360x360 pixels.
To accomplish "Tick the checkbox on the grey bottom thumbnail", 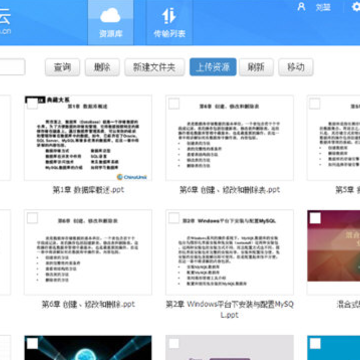I will (x=174, y=343).
